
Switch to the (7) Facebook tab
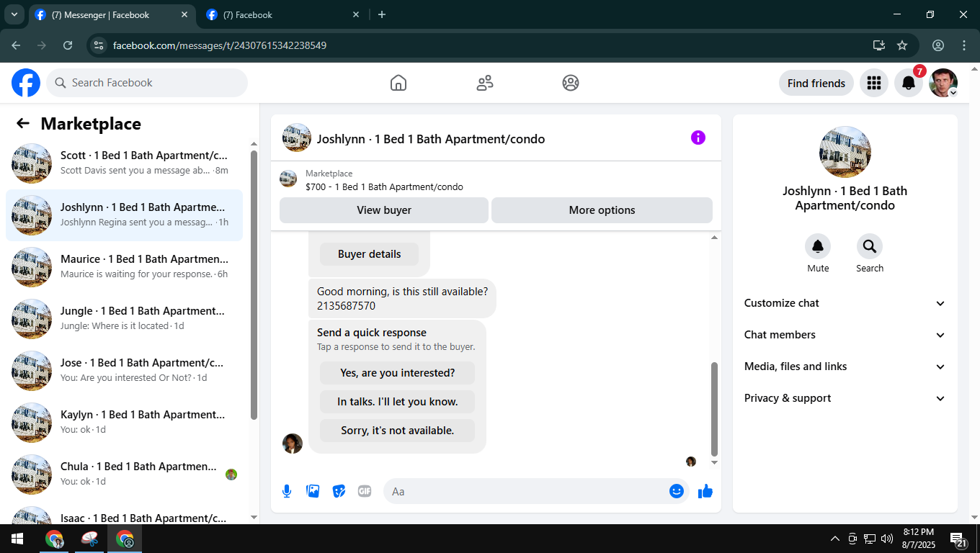tap(282, 14)
